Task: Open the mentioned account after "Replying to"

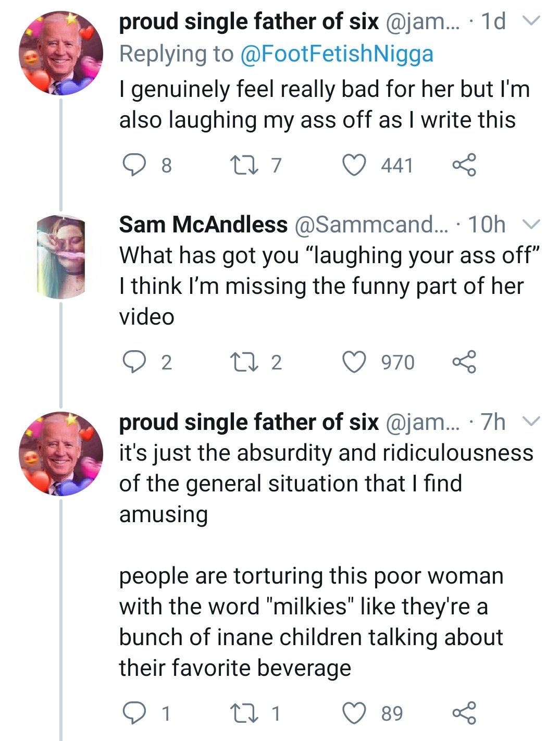Action: point(336,54)
